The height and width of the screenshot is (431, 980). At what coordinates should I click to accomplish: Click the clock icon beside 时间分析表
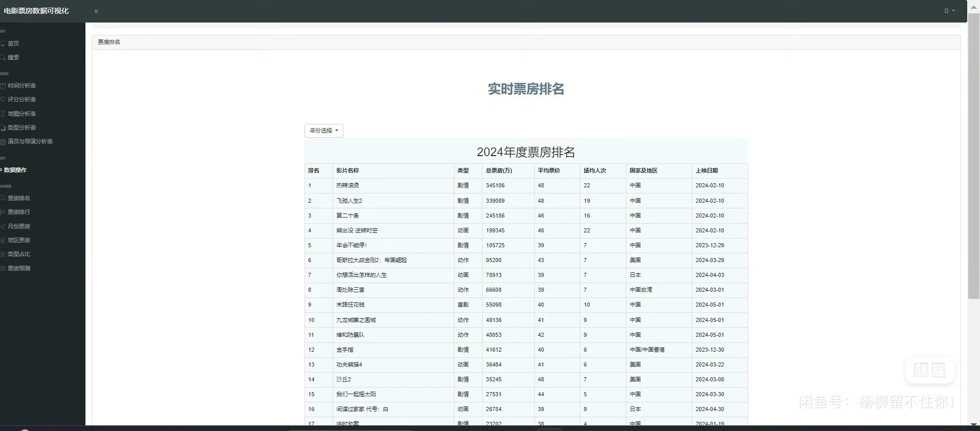pyautogui.click(x=3, y=86)
